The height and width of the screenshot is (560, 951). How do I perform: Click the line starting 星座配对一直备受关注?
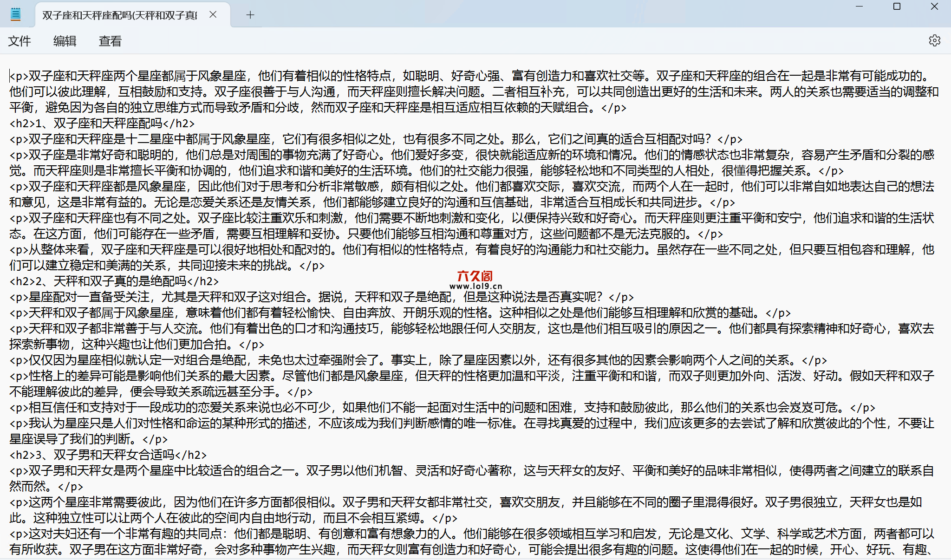point(322,297)
